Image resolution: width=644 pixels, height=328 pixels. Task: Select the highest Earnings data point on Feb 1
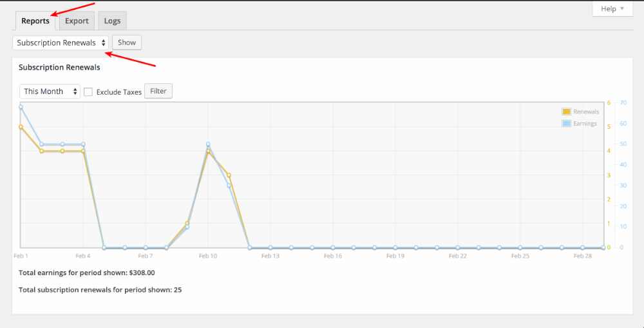21,106
